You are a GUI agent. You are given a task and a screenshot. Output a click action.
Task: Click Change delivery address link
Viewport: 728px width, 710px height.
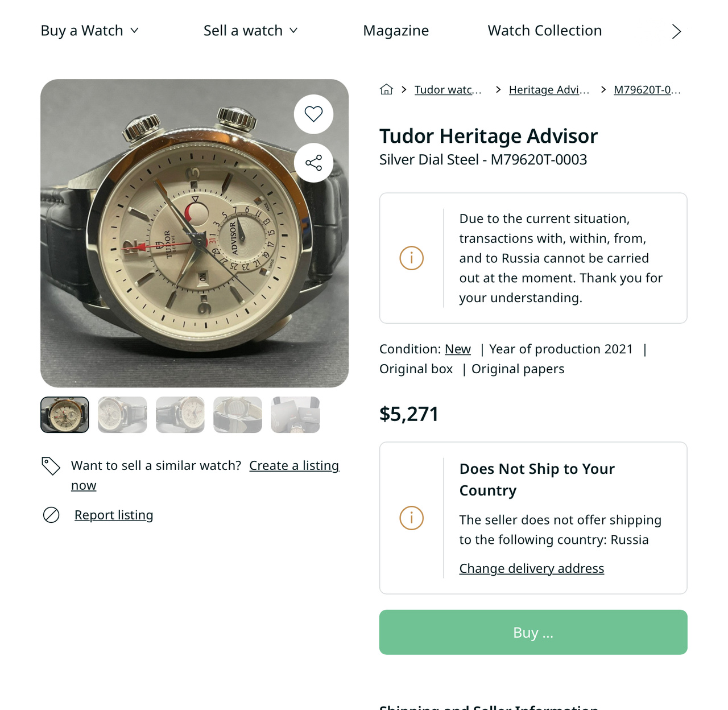531,568
